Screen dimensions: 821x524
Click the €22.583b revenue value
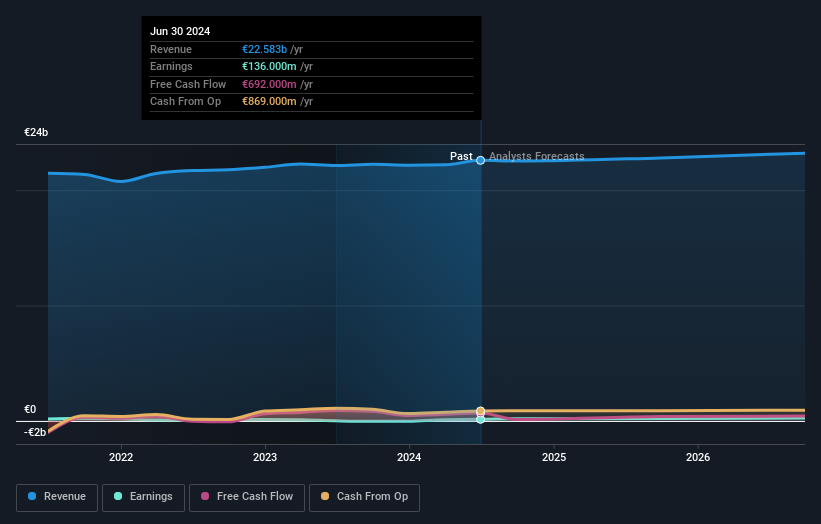pyautogui.click(x=264, y=49)
